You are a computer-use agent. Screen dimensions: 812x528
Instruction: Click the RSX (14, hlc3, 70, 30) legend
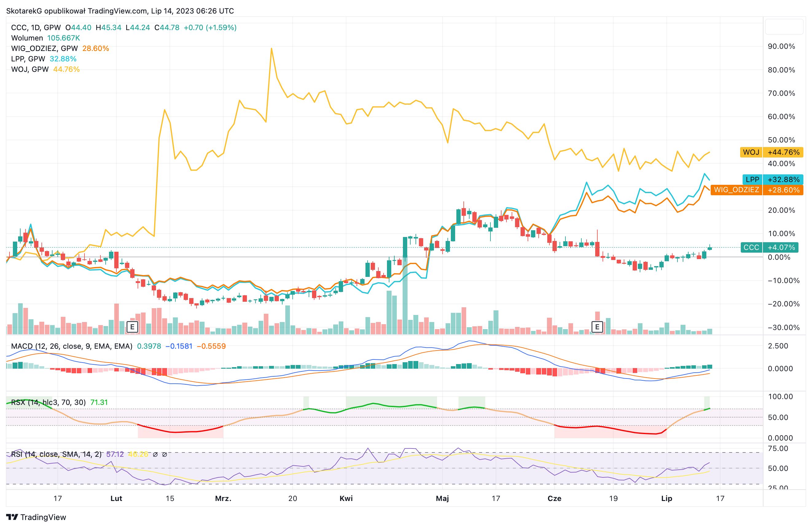[48, 402]
